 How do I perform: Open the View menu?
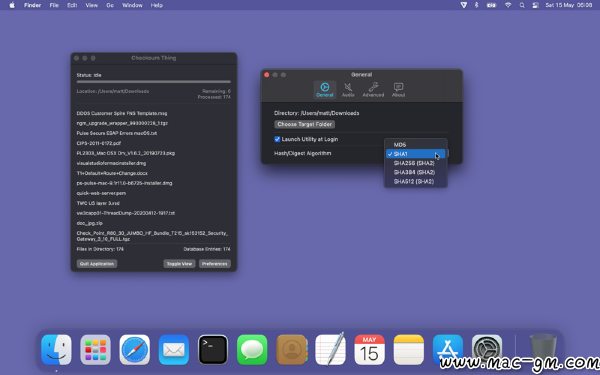click(91, 5)
